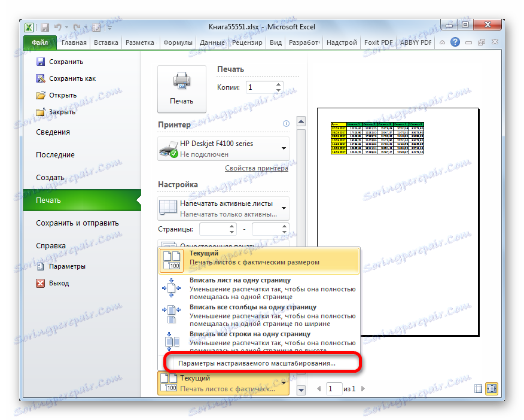Minimize the workbook via the ribbon-row icon

468,42
